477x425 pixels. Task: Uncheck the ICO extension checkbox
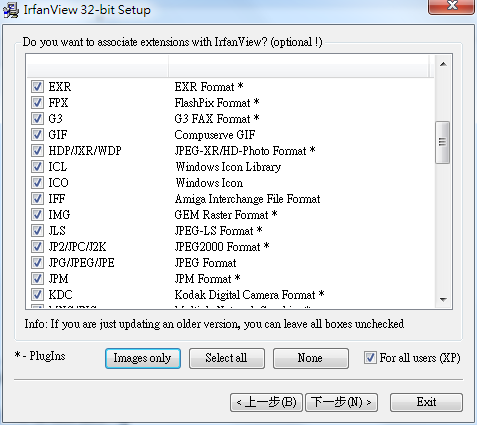[x=37, y=183]
